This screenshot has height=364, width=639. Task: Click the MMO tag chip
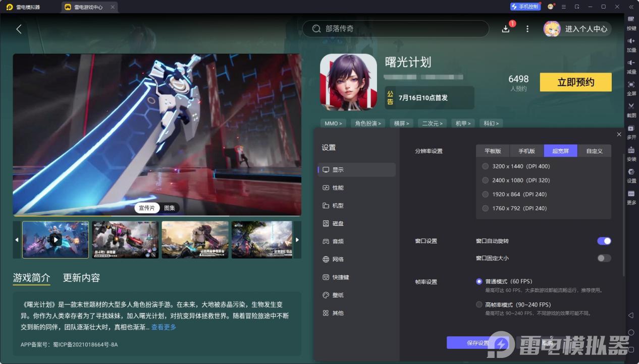tap(333, 124)
